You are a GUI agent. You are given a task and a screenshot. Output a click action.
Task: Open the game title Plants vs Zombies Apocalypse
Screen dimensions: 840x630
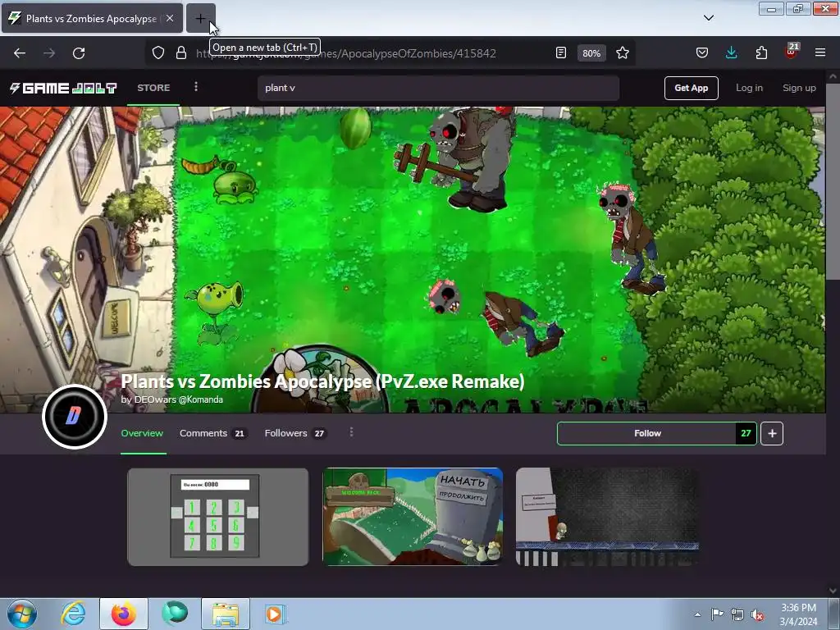(322, 381)
